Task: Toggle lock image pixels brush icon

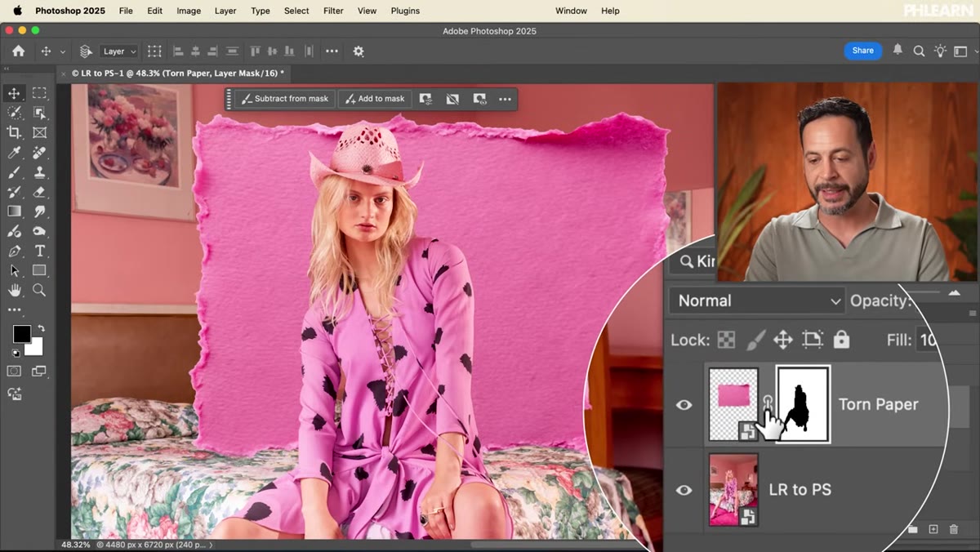Action: coord(755,340)
